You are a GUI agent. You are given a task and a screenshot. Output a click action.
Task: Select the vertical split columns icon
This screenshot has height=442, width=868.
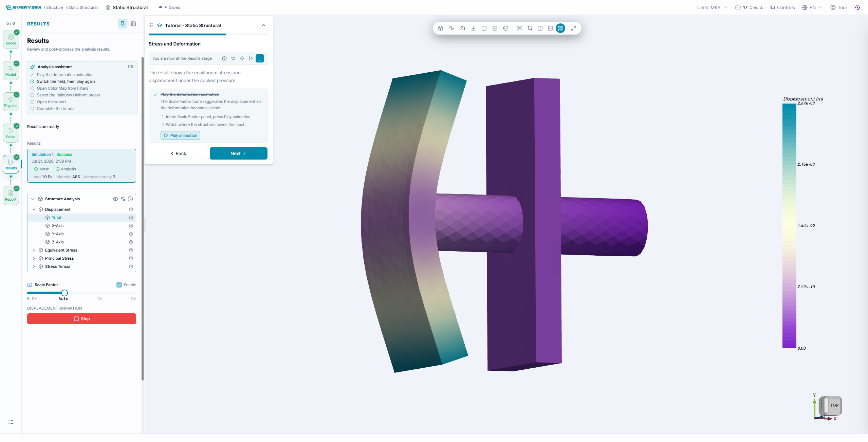click(540, 28)
